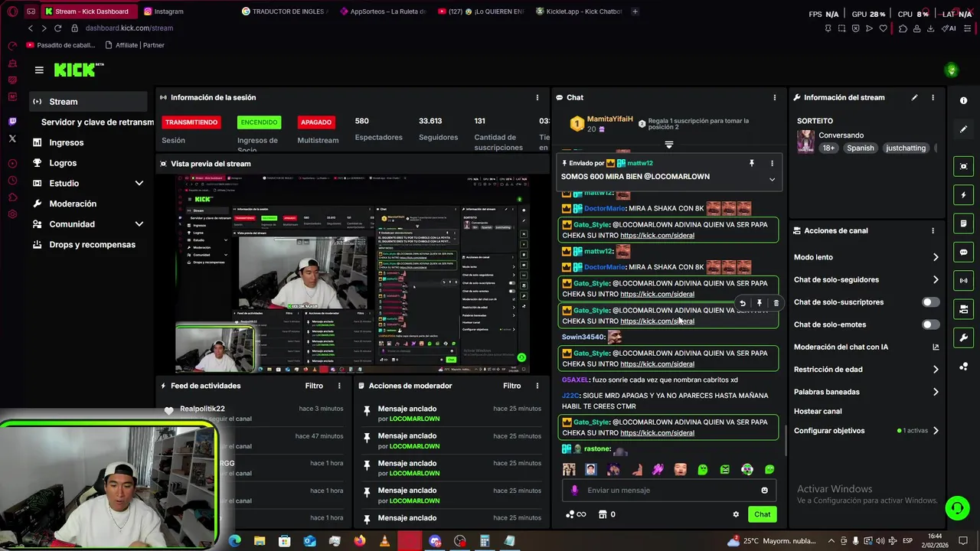The width and height of the screenshot is (980, 551).
Task: Click the channel actions widget icon in right sidebar
Action: pos(963,309)
